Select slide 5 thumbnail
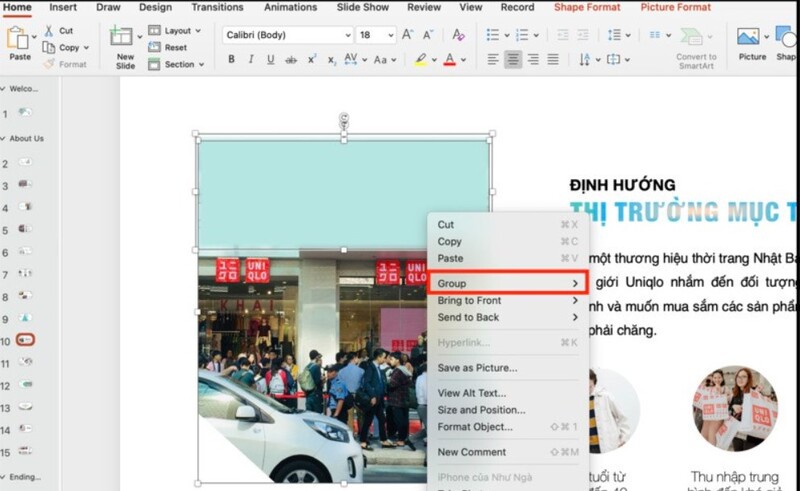800x491 pixels. tap(25, 229)
